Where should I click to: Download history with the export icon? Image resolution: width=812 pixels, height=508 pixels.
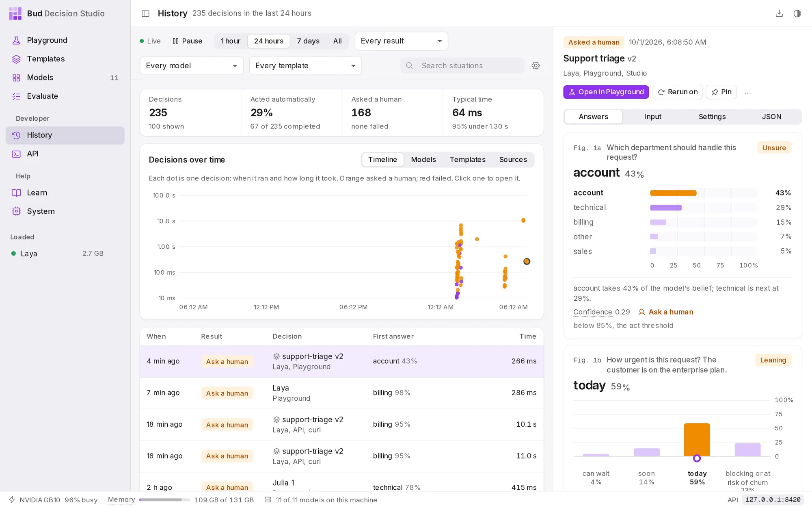point(779,13)
